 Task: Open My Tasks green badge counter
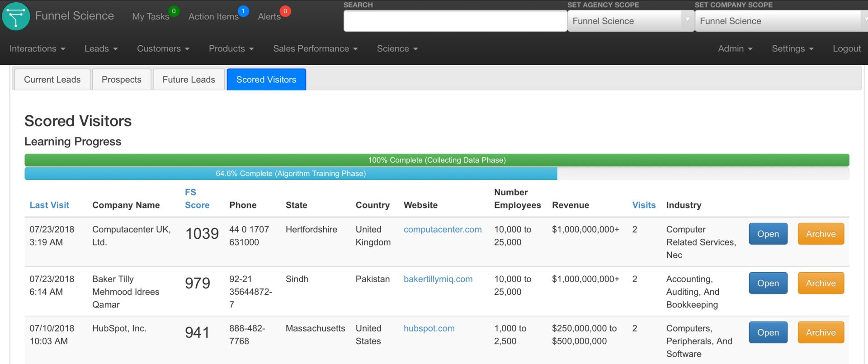(x=174, y=11)
